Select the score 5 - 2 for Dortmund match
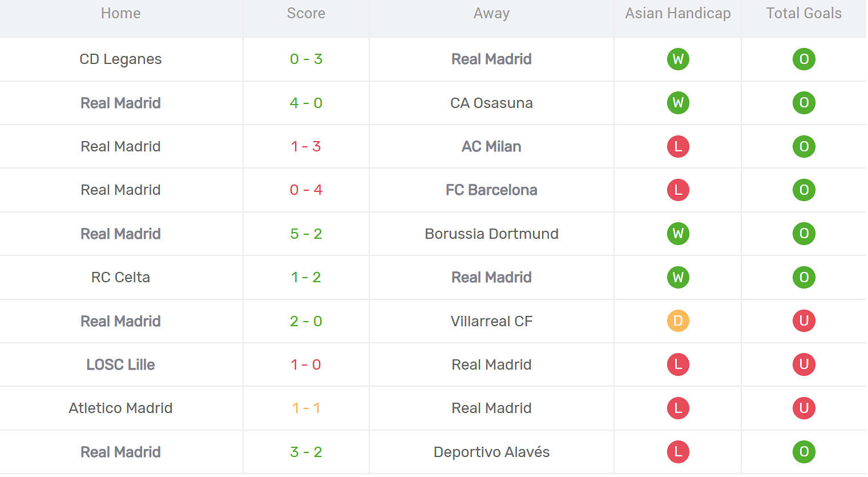 click(x=306, y=234)
